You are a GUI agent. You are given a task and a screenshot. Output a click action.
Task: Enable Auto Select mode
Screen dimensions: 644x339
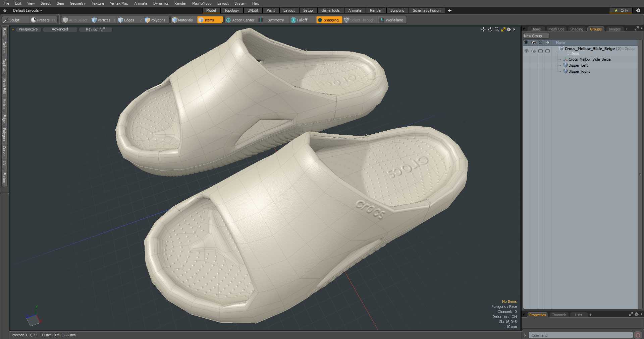pos(75,20)
